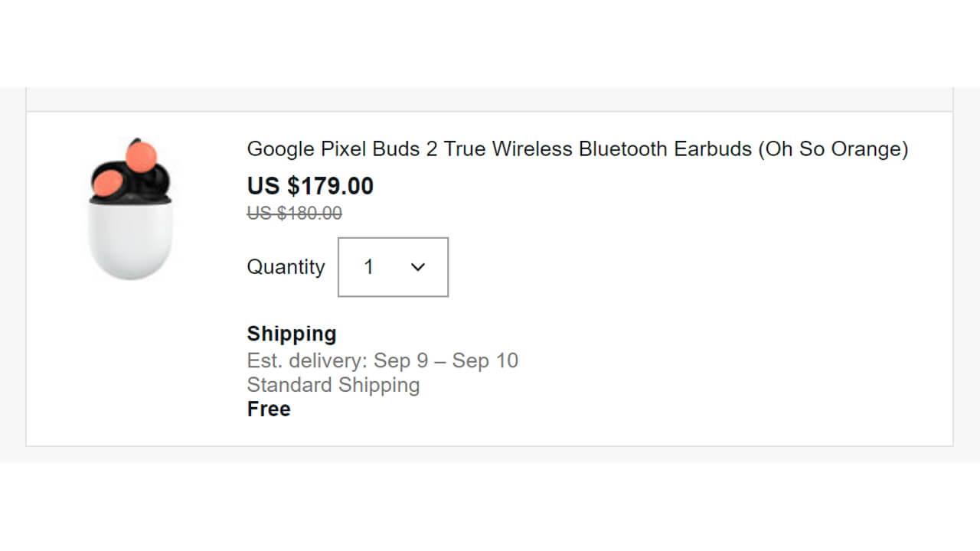Click the Est. delivery line
Image resolution: width=980 pixels, height=551 pixels.
coord(382,360)
